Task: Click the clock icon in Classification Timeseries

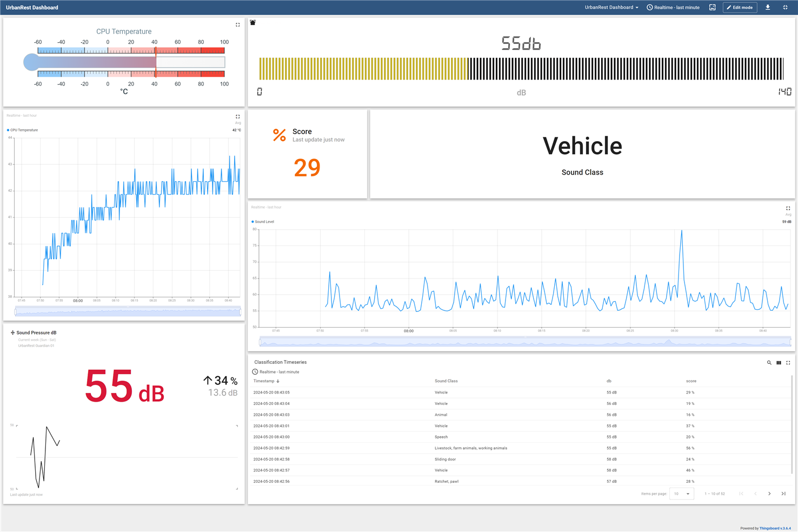Action: point(255,372)
